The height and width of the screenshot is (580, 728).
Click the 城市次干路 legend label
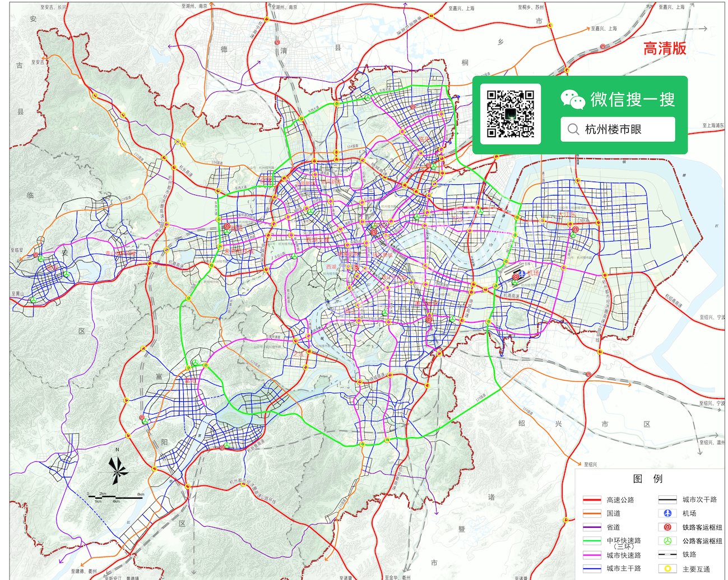coord(699,499)
